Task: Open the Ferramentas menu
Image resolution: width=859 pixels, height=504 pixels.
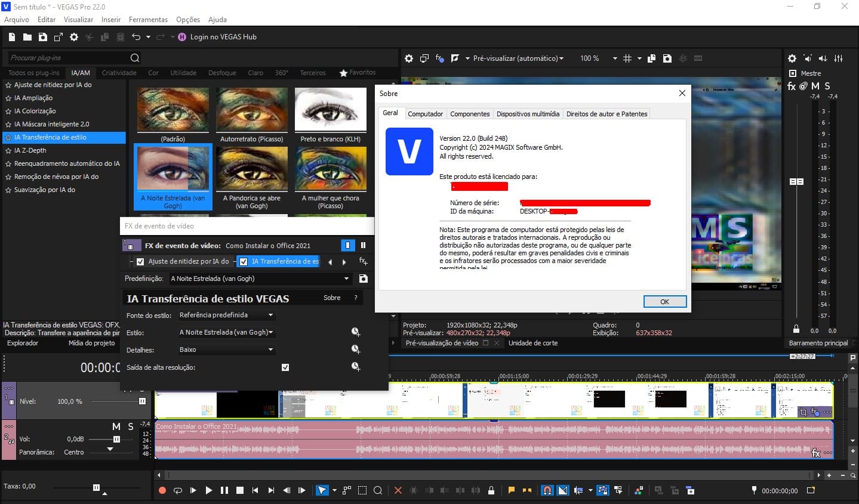Action: pyautogui.click(x=148, y=19)
